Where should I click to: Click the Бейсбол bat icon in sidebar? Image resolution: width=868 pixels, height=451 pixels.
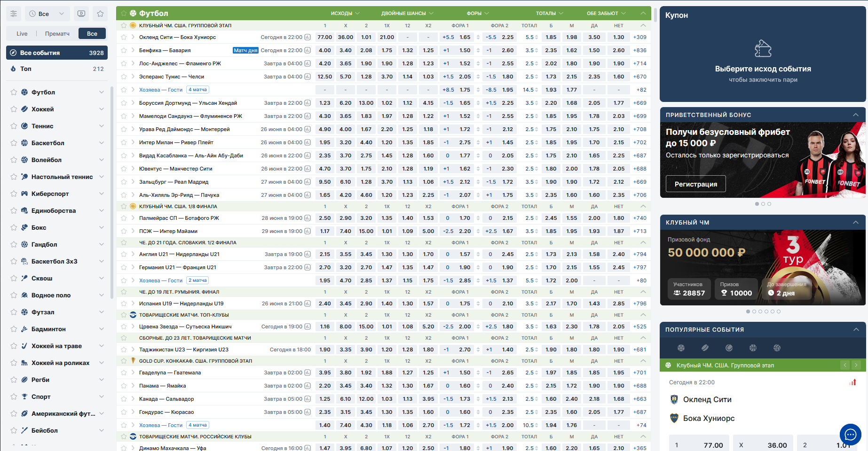click(x=24, y=430)
